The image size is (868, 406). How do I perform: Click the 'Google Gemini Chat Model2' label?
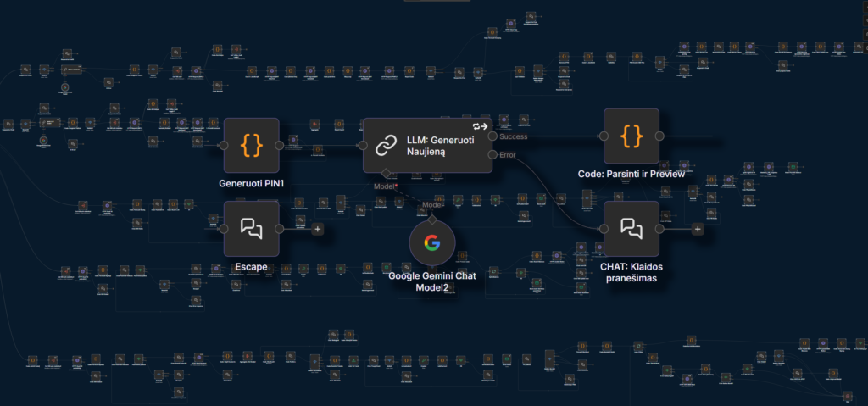(432, 282)
